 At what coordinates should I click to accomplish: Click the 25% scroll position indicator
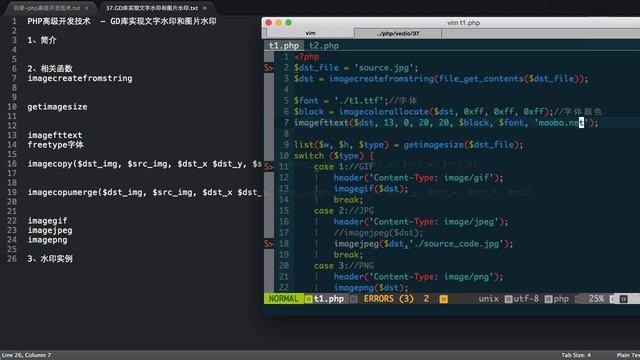click(596, 299)
